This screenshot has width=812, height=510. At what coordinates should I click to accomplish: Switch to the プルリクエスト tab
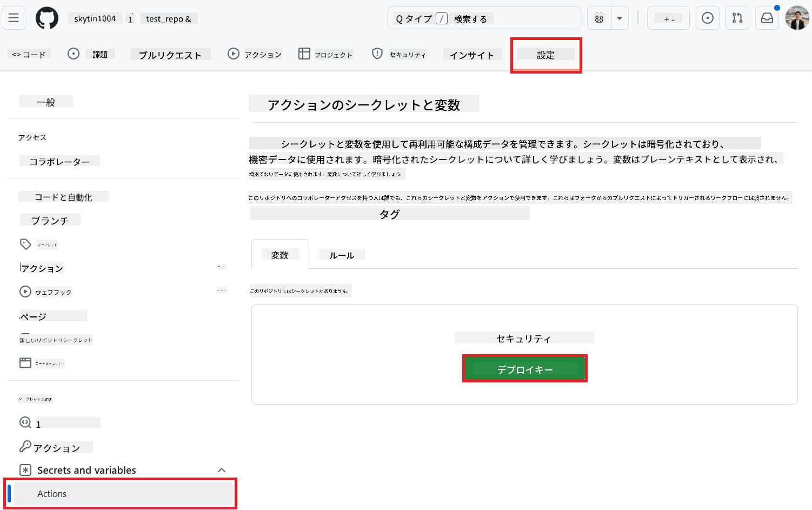(170, 55)
